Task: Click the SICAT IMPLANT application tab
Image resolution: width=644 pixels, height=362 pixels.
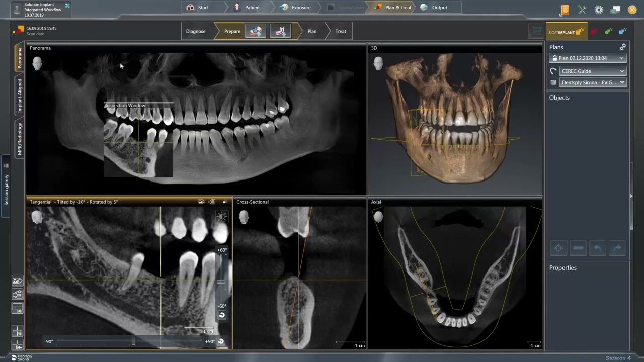Action: 567,32
